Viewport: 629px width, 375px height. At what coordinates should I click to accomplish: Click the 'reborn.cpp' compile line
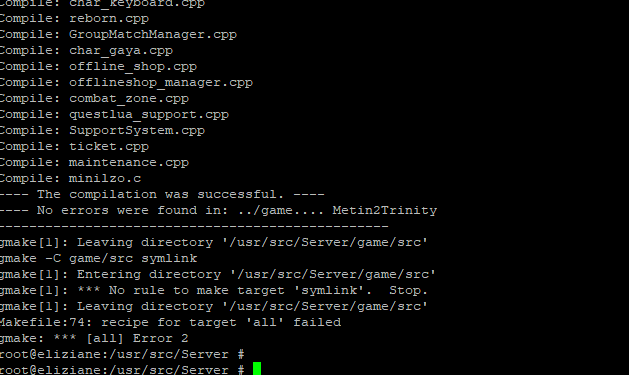point(74,18)
